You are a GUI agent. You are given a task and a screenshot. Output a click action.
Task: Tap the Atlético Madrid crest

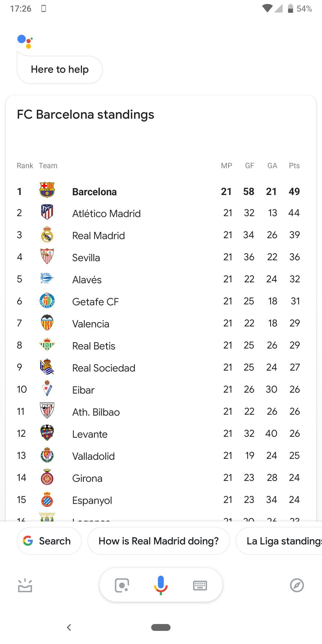(x=47, y=212)
